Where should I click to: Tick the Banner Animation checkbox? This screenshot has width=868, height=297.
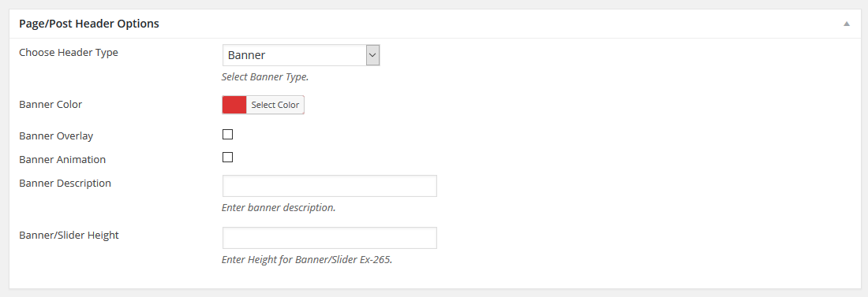coord(227,157)
